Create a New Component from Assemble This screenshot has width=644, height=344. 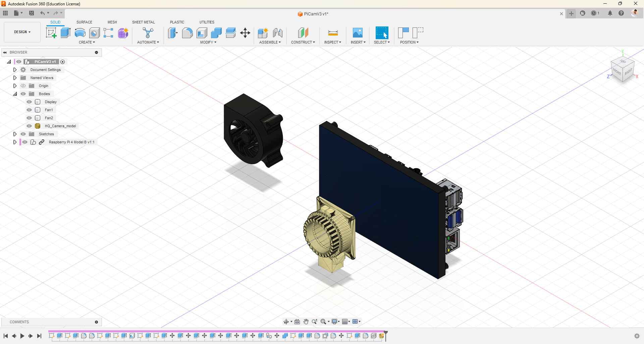click(x=263, y=33)
